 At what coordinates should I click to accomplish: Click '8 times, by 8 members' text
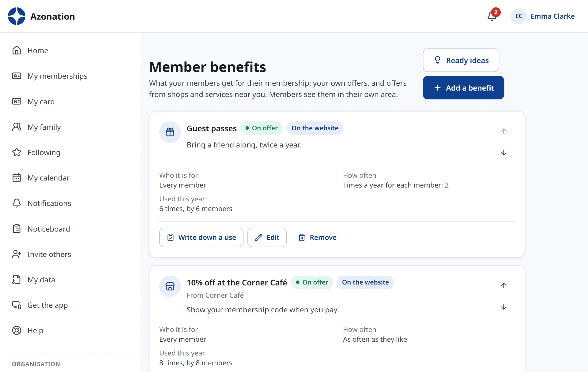(x=196, y=363)
